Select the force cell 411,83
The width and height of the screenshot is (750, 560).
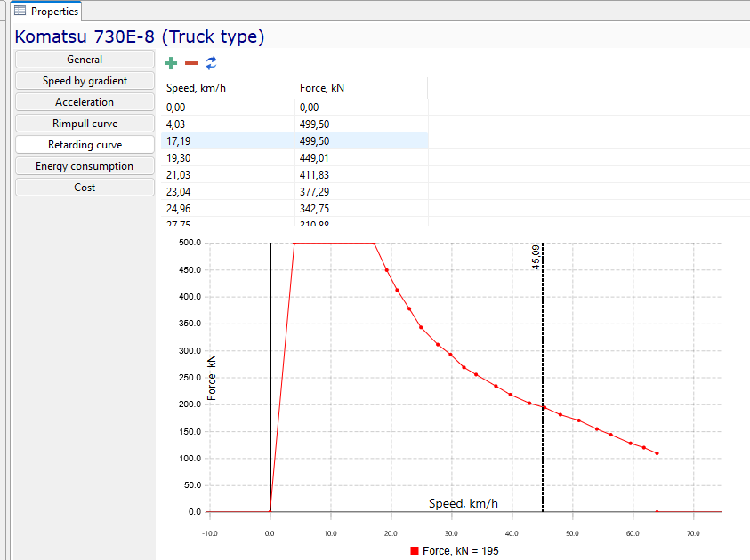(361, 175)
